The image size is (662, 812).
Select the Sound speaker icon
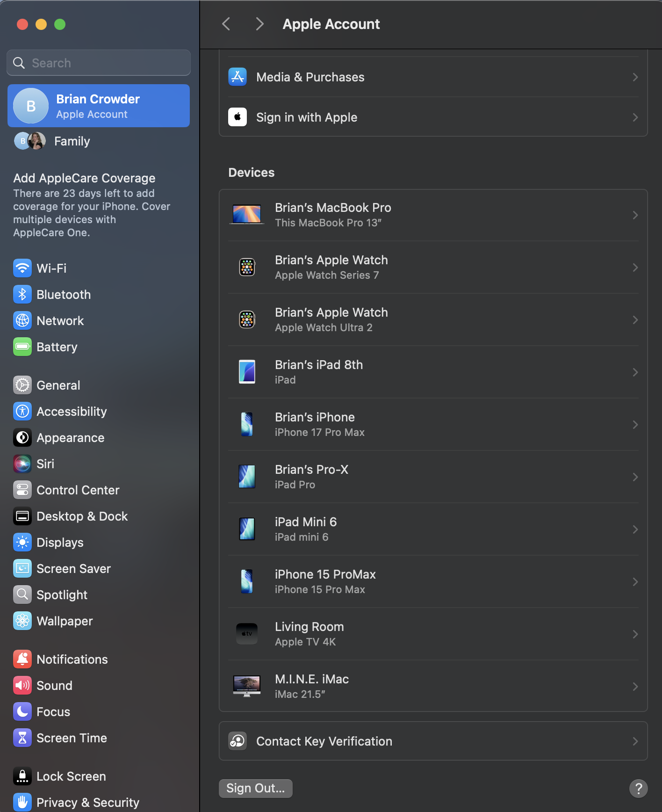22,686
